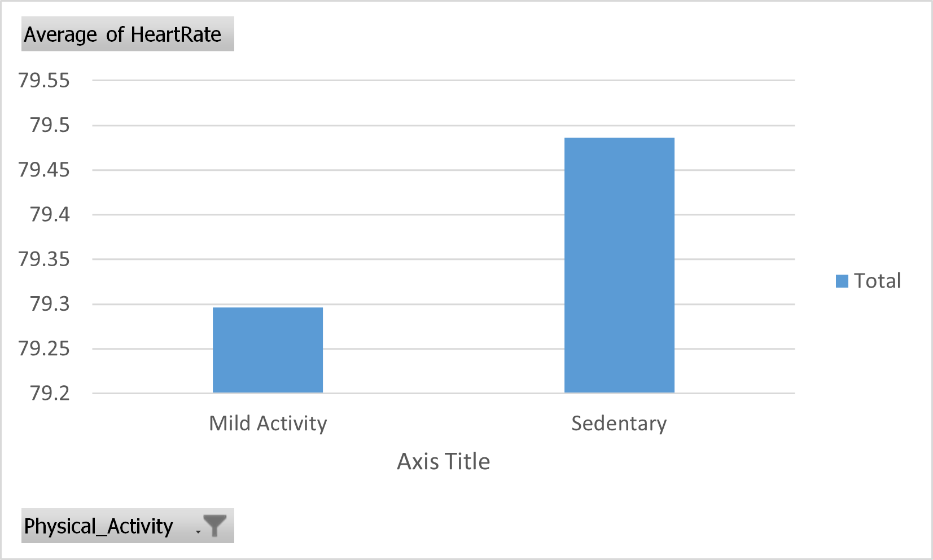Click the 79.55 axis value label

[x=44, y=80]
